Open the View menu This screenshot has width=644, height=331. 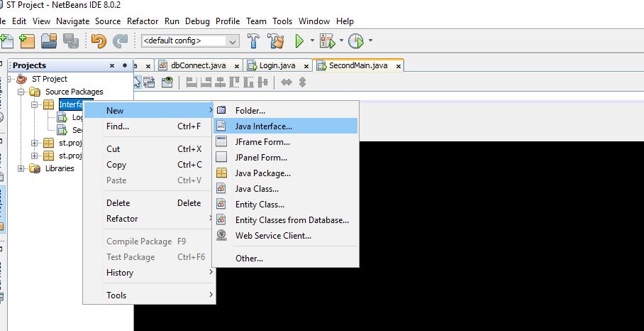(x=41, y=21)
